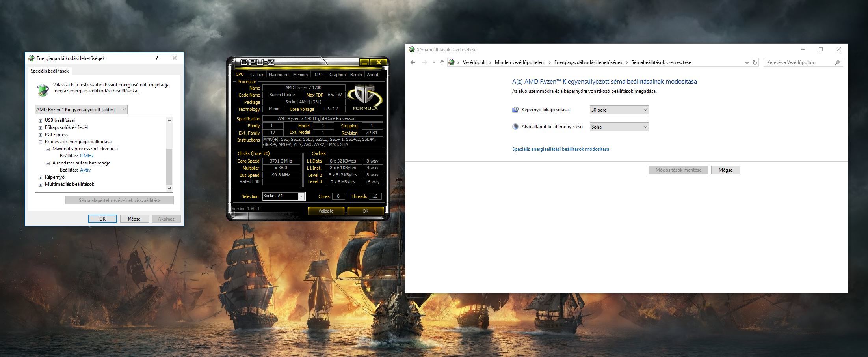Click Módosítások mentése button

point(678,170)
